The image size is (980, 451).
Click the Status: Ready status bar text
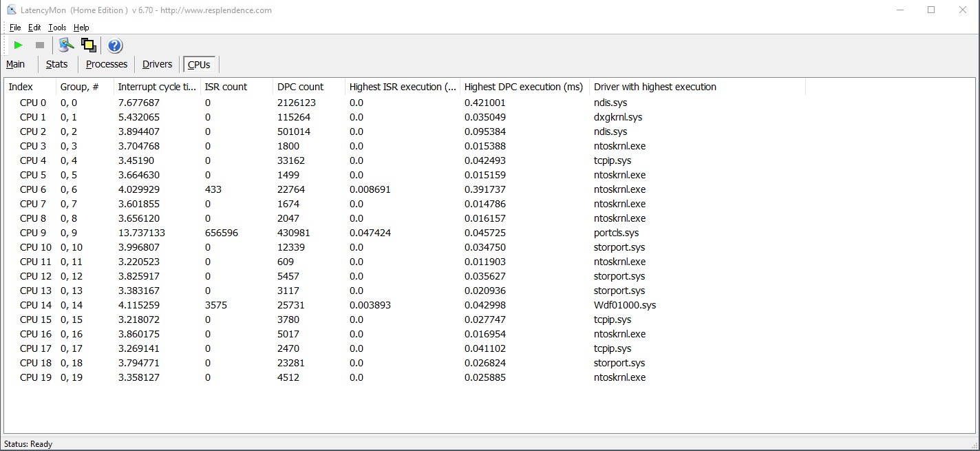coord(28,444)
